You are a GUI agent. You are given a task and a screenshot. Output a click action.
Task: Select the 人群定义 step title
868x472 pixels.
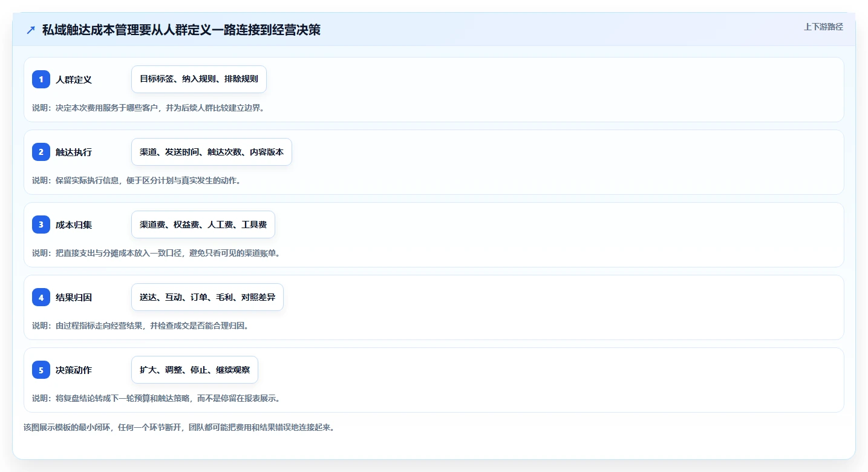74,79
